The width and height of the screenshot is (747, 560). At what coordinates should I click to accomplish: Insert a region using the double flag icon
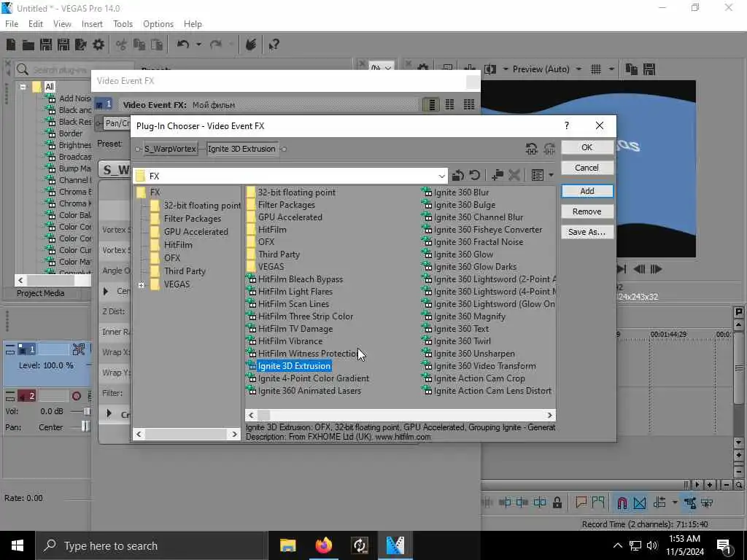click(x=598, y=502)
